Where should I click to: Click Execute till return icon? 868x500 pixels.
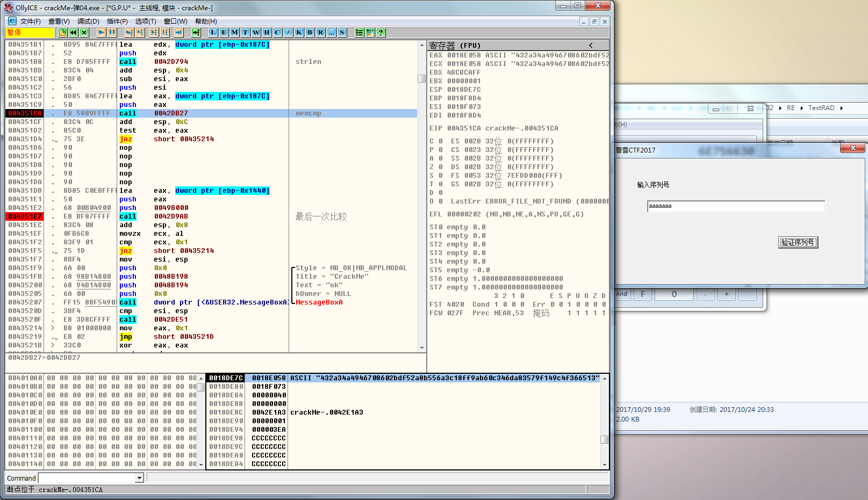tap(178, 32)
